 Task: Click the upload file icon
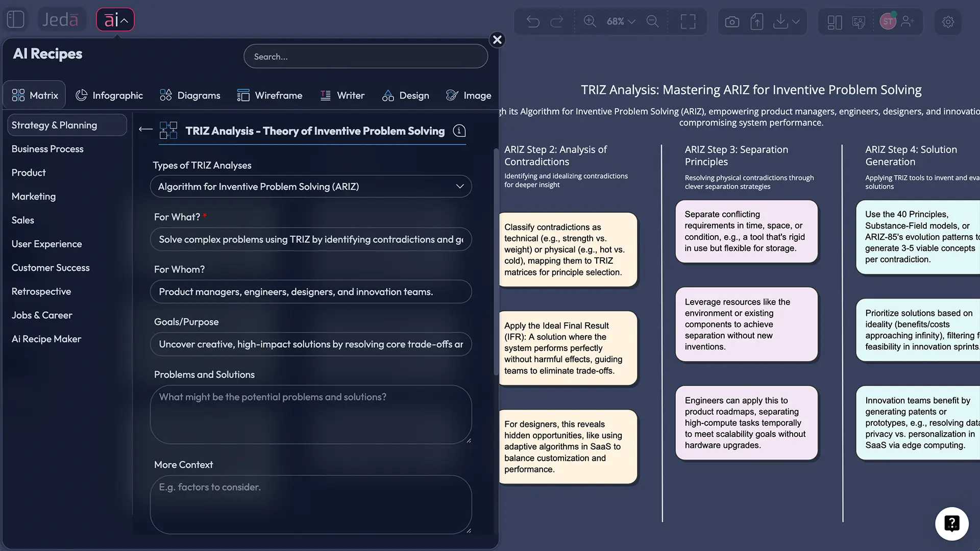756,22
